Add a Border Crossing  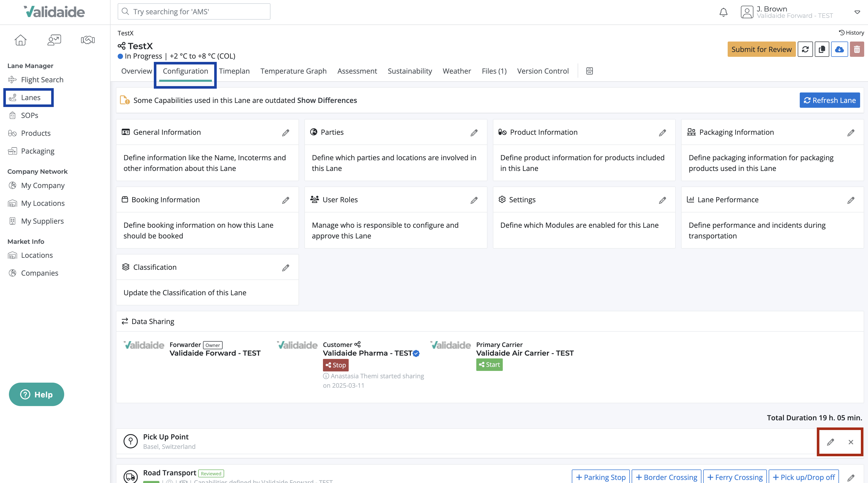[x=667, y=477]
